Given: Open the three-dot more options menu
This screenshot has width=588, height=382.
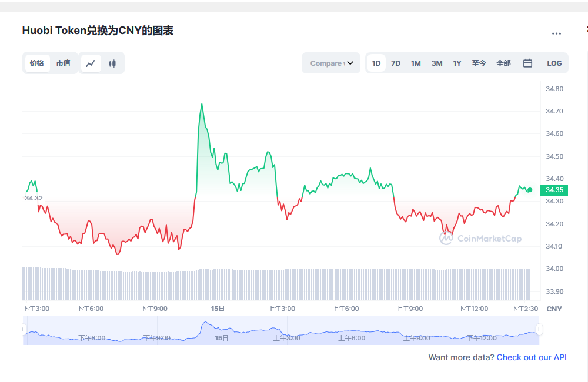Looking at the screenshot, I should (x=556, y=33).
